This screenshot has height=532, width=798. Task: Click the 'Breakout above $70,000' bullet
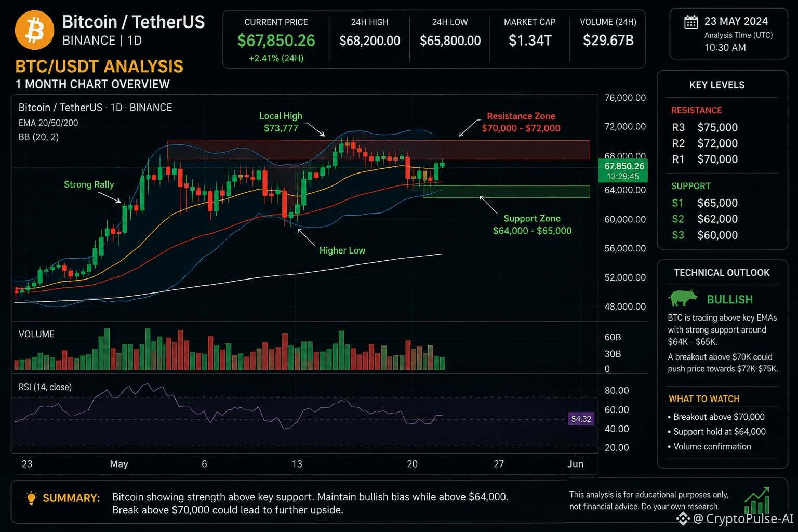click(716, 417)
